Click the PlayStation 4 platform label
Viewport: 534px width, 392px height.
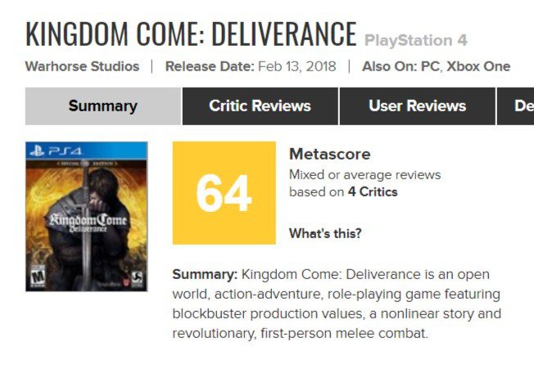(415, 40)
